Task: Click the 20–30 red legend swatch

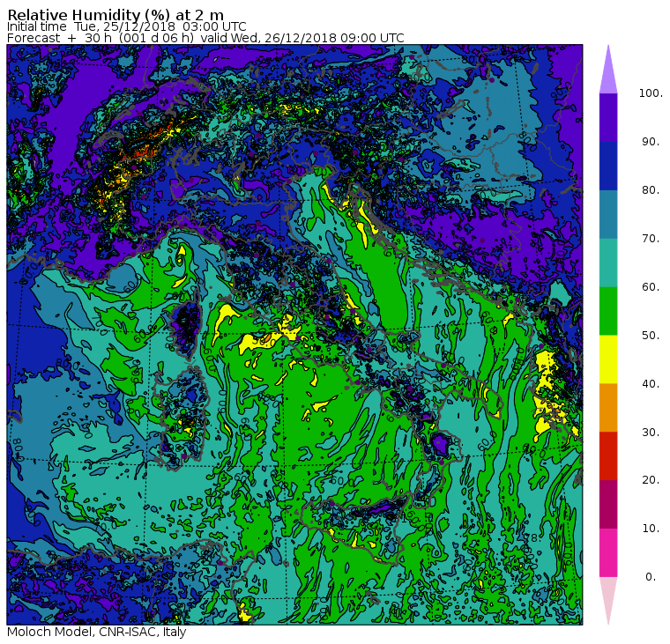Action: [x=608, y=455]
